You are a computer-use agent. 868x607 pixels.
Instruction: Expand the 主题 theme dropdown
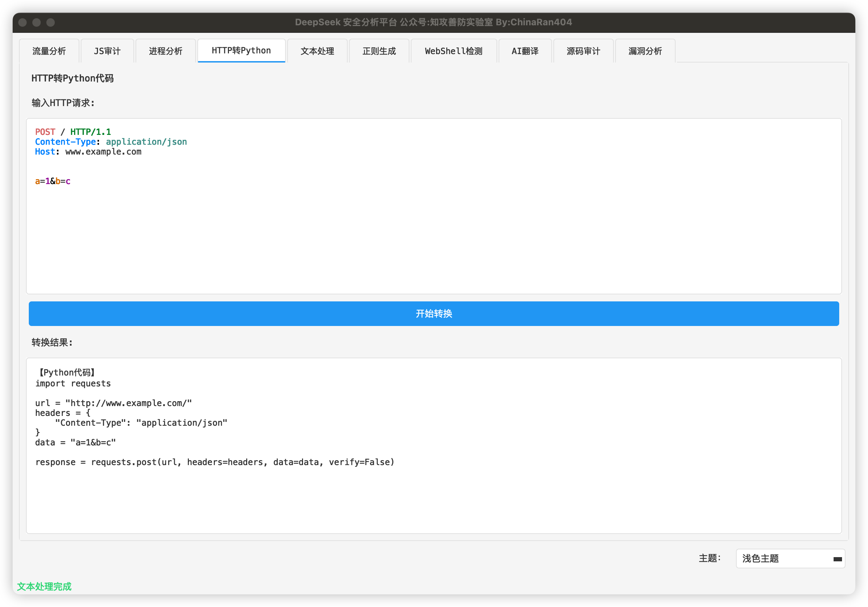coord(789,558)
